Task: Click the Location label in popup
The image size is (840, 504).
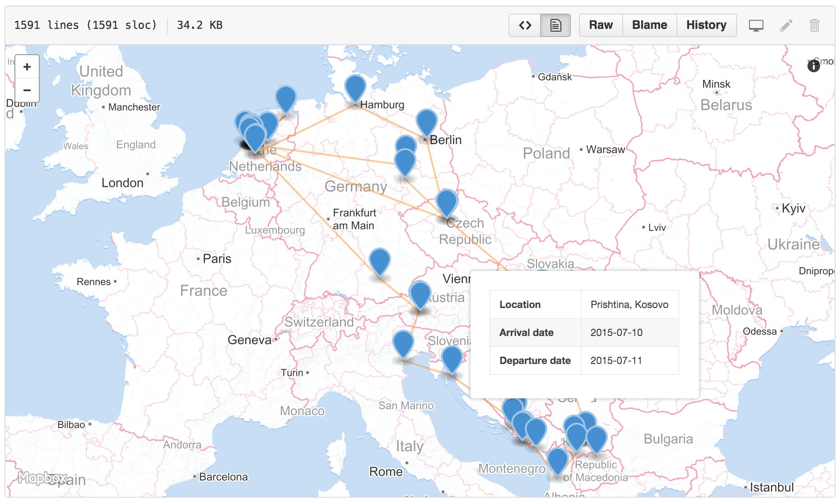Action: point(520,304)
